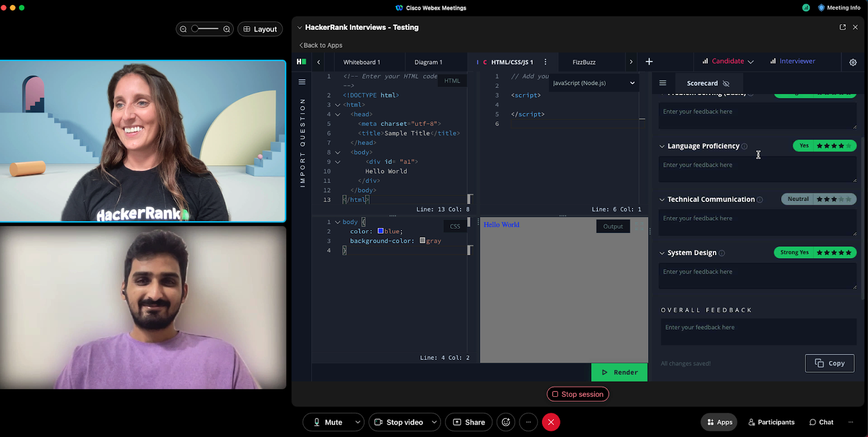The height and width of the screenshot is (437, 868).
Task: Click the System Design feedback field
Action: point(757,276)
